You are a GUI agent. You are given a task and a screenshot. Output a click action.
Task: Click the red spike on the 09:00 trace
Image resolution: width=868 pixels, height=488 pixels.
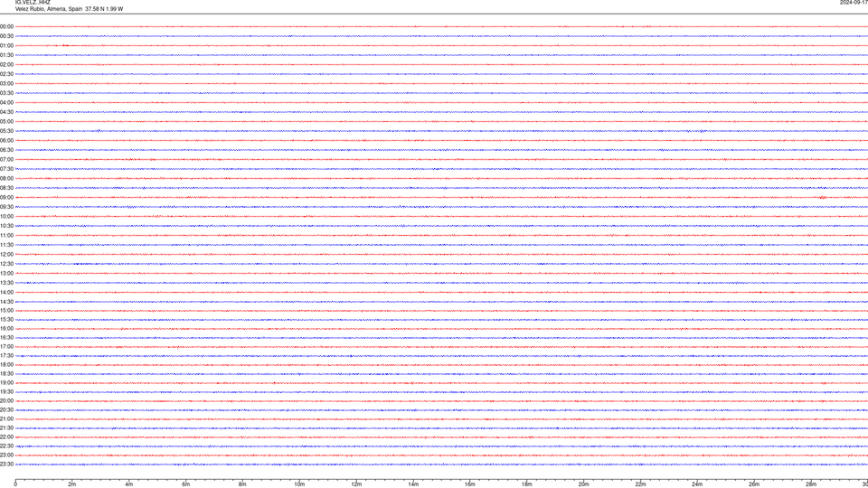coord(823,198)
